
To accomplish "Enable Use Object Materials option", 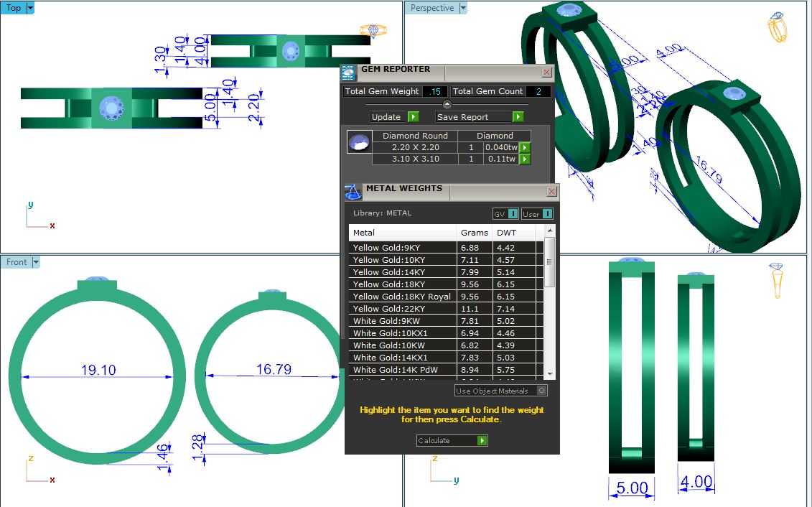I will point(541,391).
